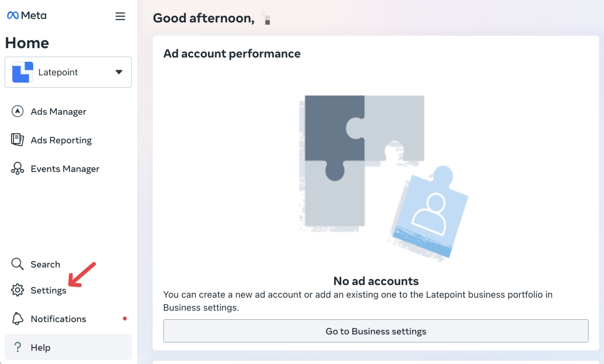Click the Settings gear icon
The width and height of the screenshot is (604, 364).
point(17,290)
